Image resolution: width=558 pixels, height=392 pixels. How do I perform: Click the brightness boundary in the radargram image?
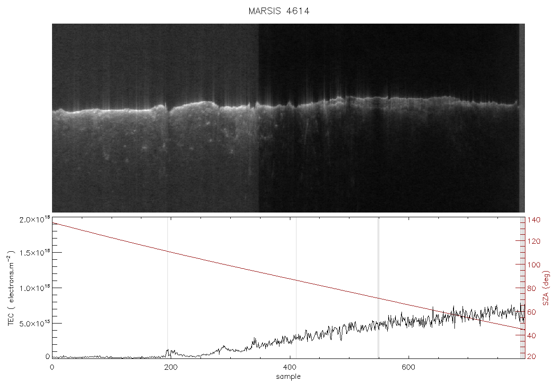(x=258, y=118)
